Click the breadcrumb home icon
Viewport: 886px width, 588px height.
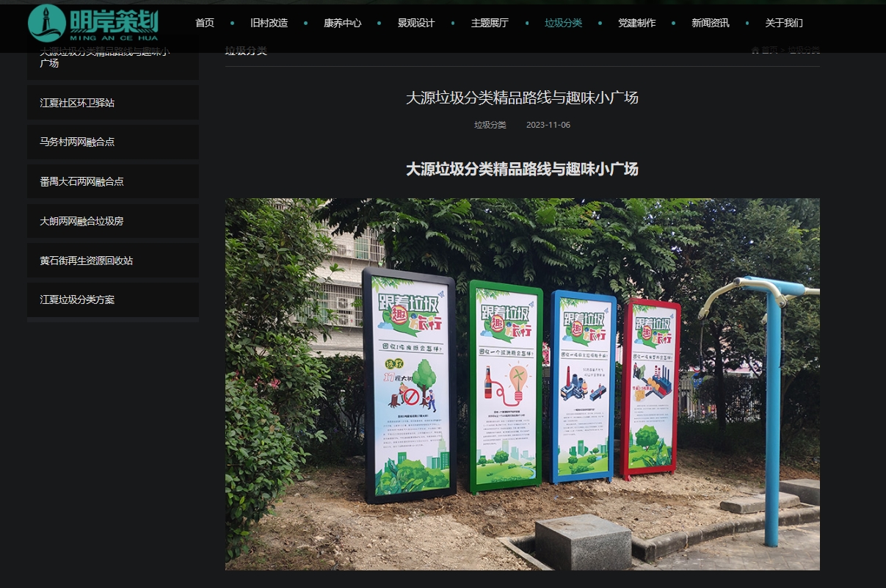point(755,50)
